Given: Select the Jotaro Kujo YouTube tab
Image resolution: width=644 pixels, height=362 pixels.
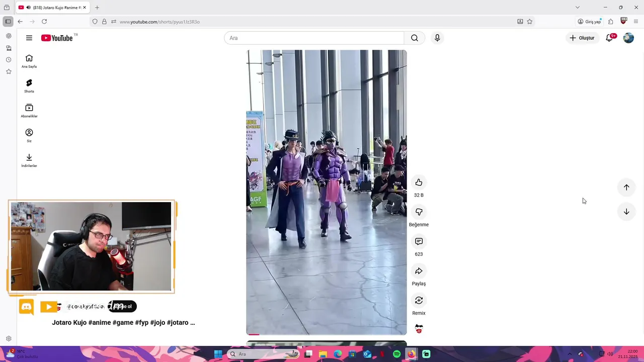Looking at the screenshot, I should (53, 8).
